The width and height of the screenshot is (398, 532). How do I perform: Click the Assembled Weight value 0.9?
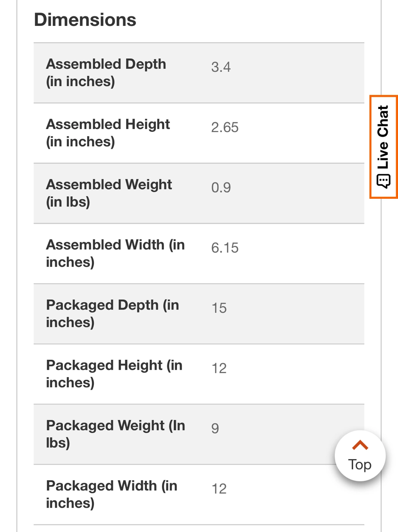point(221,188)
